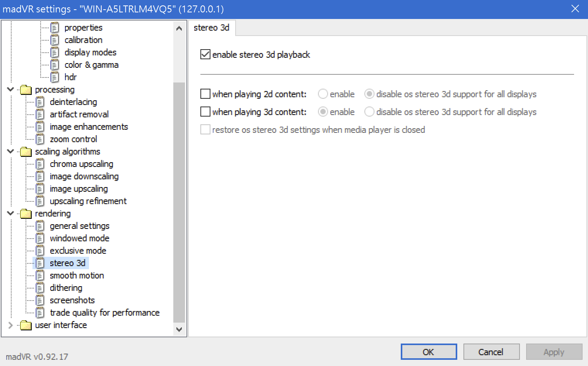This screenshot has width=588, height=366.
Task: Click the image downscaling page icon
Action: tap(40, 176)
